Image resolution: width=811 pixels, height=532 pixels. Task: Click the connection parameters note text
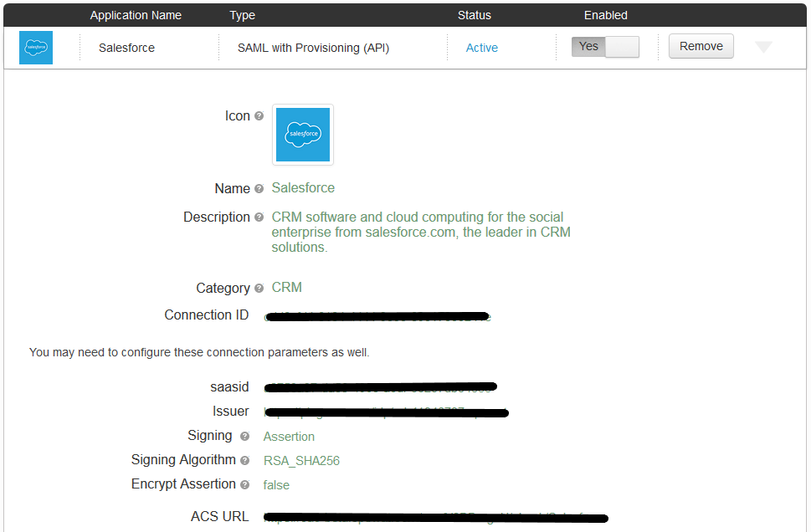(199, 352)
